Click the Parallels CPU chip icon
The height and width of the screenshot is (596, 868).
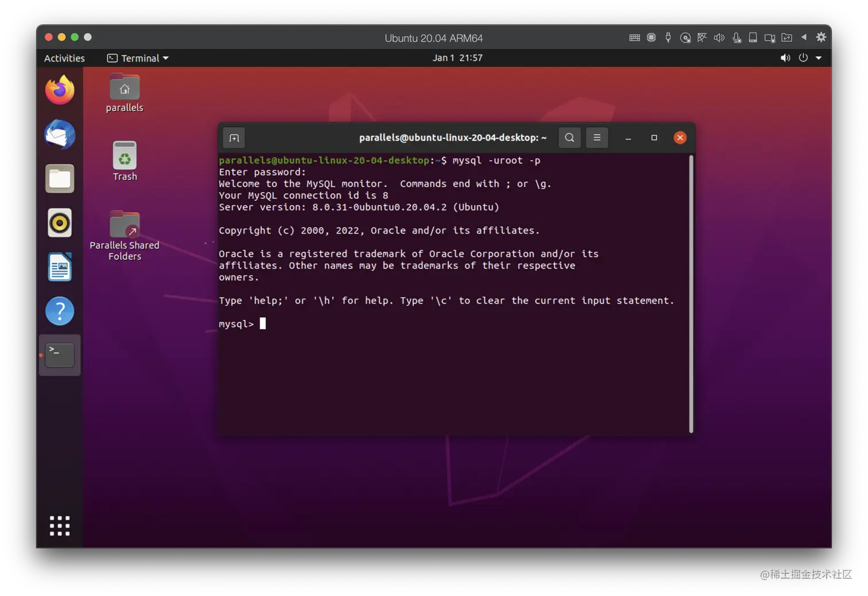651,38
